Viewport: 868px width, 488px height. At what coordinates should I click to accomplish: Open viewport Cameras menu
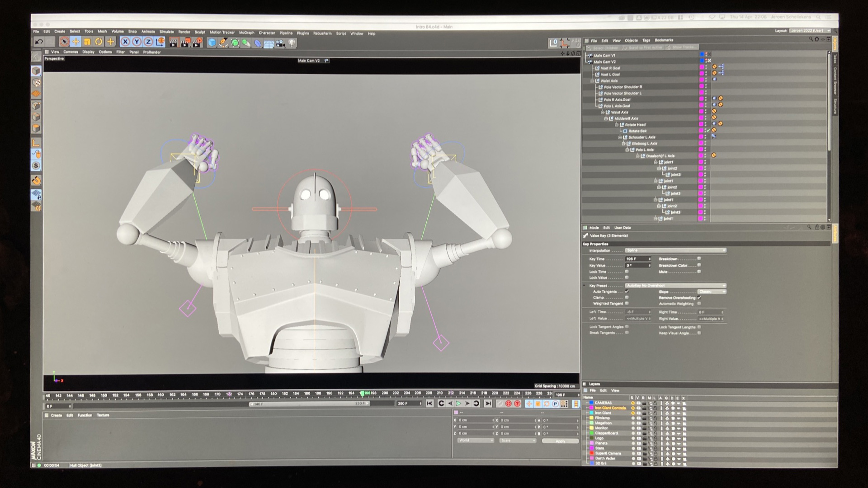tap(71, 52)
